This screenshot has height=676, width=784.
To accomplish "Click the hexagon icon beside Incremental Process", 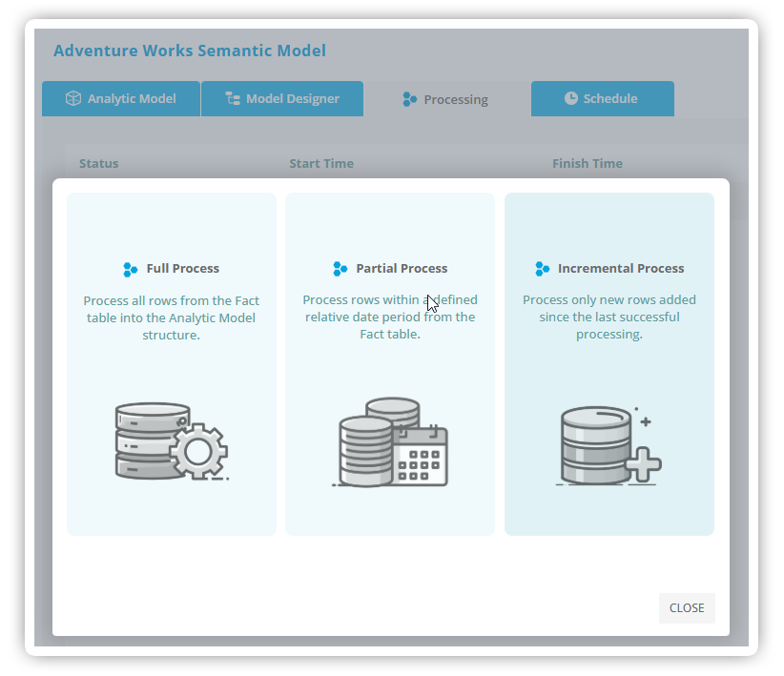I will pyautogui.click(x=543, y=269).
